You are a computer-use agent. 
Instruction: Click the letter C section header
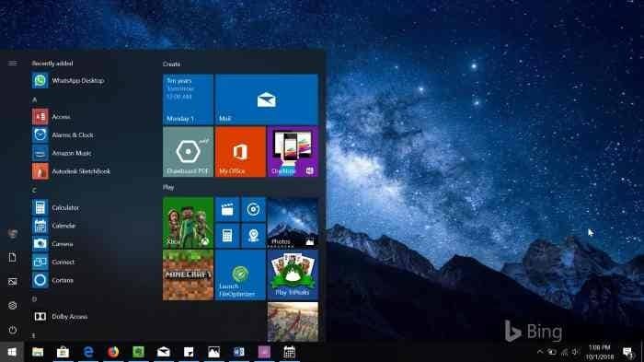coord(35,191)
